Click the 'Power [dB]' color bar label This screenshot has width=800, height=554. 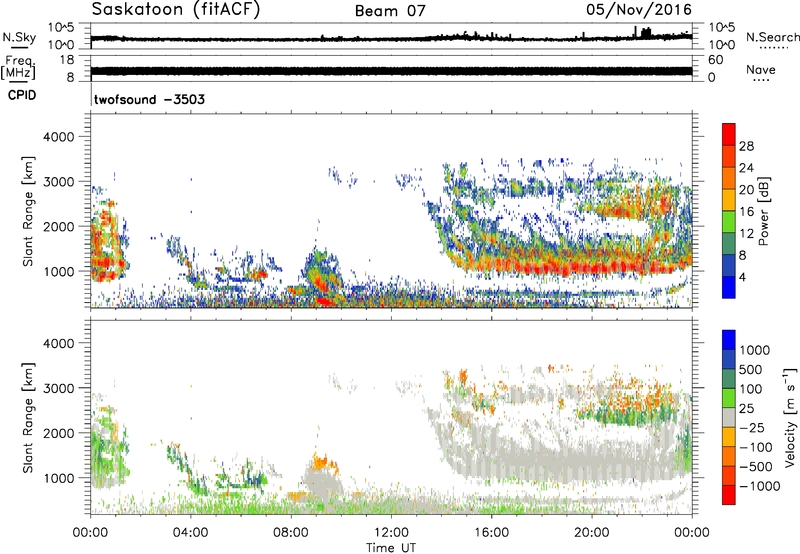pos(763,211)
